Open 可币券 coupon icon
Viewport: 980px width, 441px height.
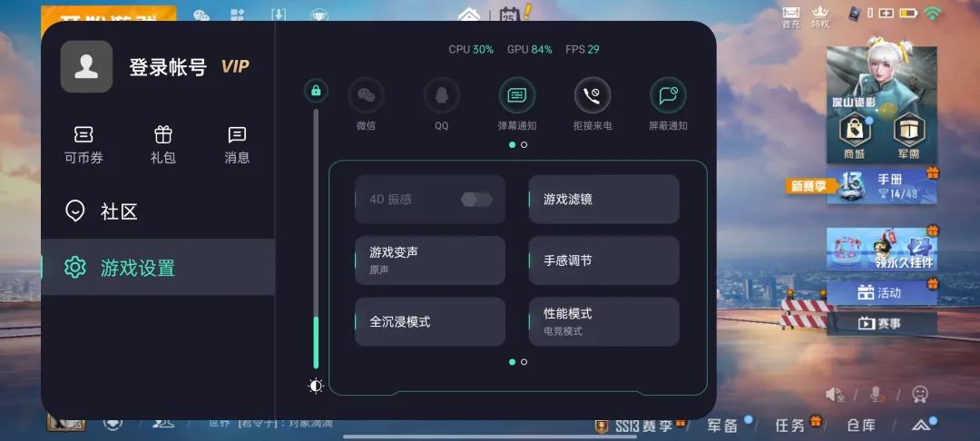point(83,145)
